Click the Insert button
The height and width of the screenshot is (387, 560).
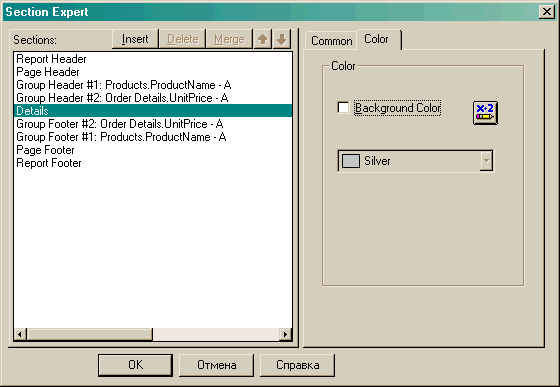coord(135,39)
